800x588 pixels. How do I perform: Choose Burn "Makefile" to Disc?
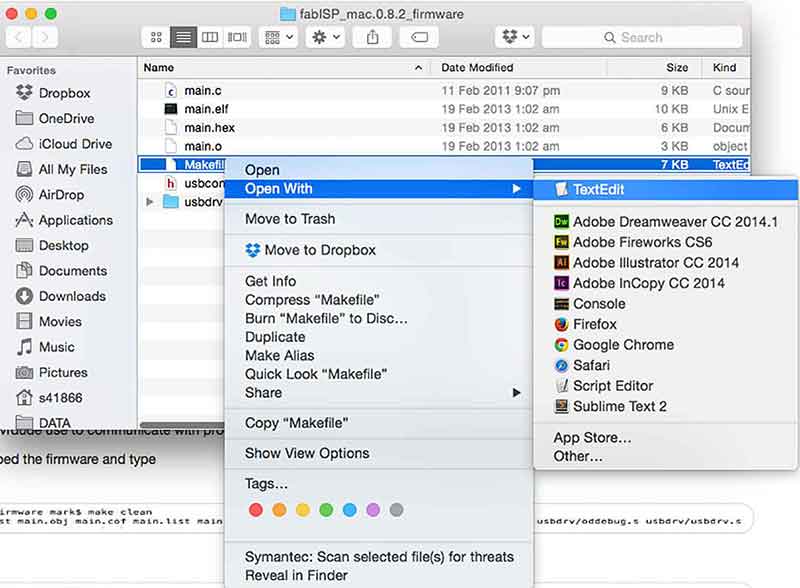tap(379, 318)
